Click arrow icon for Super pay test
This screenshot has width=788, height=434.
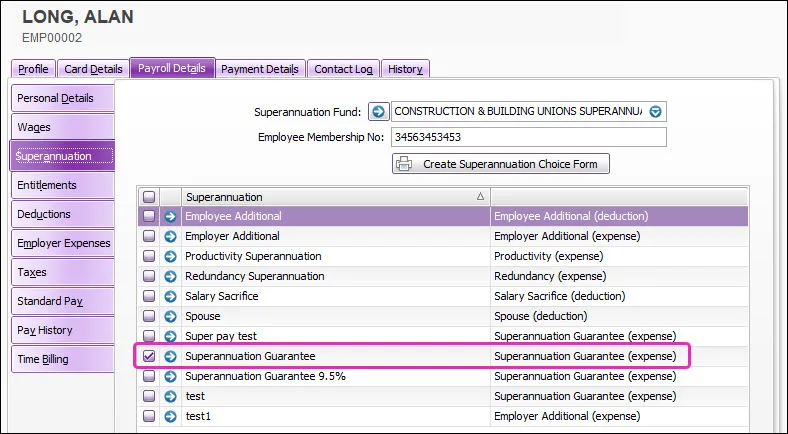pos(170,336)
